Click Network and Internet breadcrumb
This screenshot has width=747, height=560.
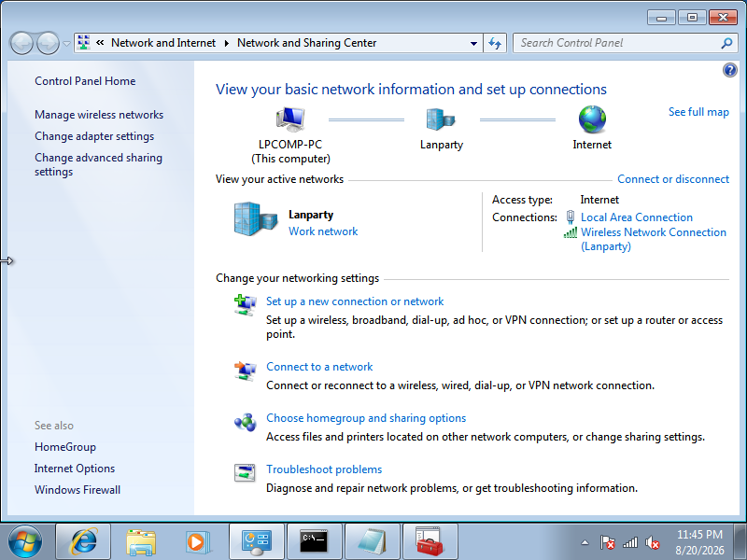pos(163,43)
